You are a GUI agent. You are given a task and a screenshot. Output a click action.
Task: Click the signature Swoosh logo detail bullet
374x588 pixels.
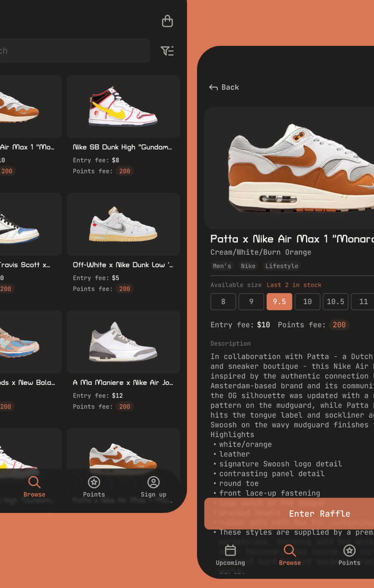click(280, 464)
